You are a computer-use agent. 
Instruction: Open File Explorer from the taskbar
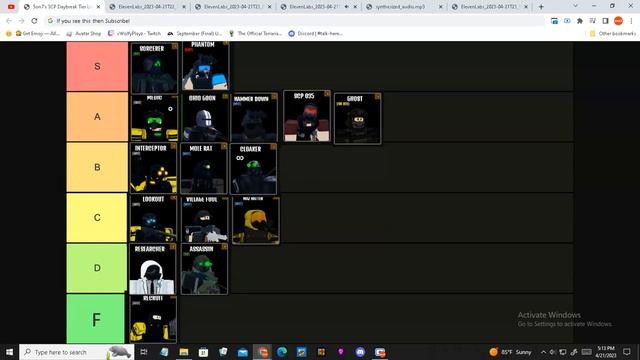click(x=184, y=352)
